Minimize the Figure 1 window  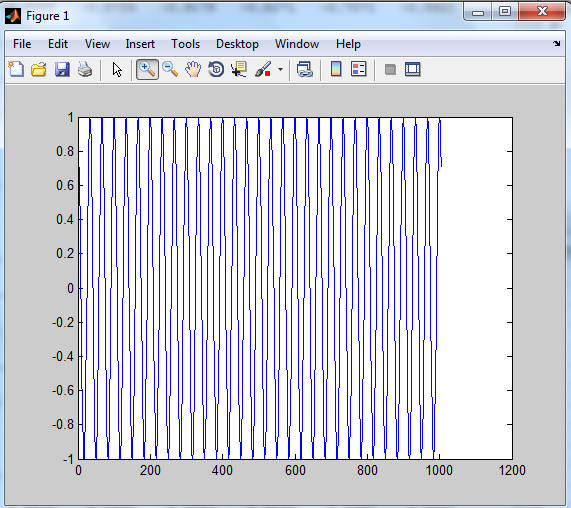(478, 11)
